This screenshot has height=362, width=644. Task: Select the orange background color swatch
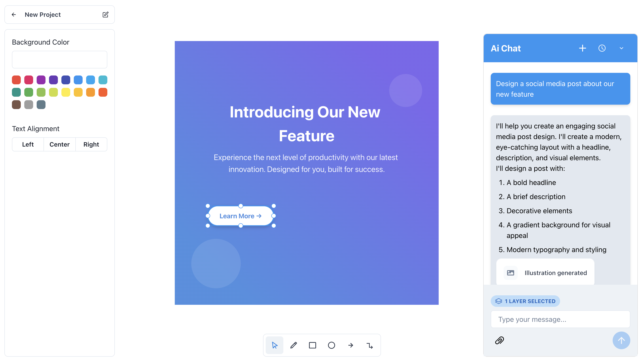tap(91, 92)
